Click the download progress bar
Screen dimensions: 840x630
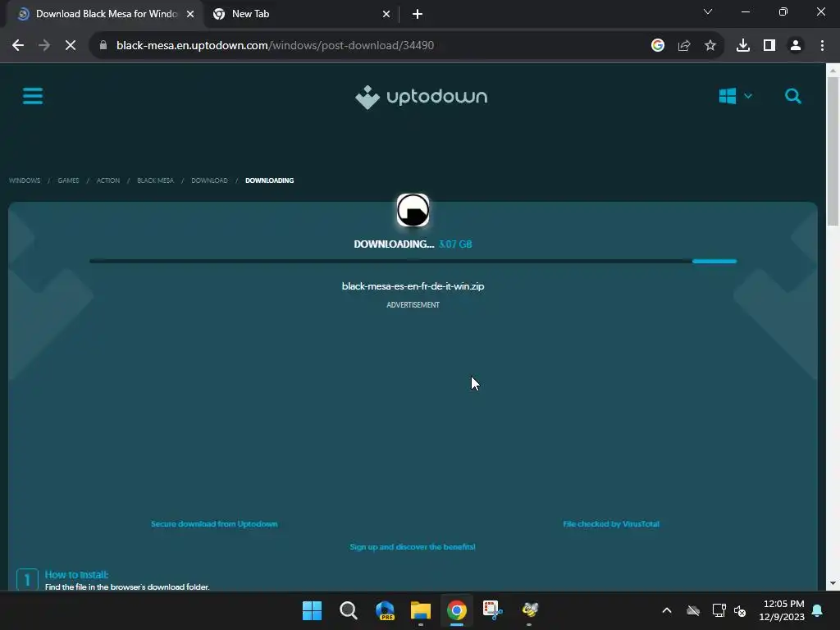[413, 261]
